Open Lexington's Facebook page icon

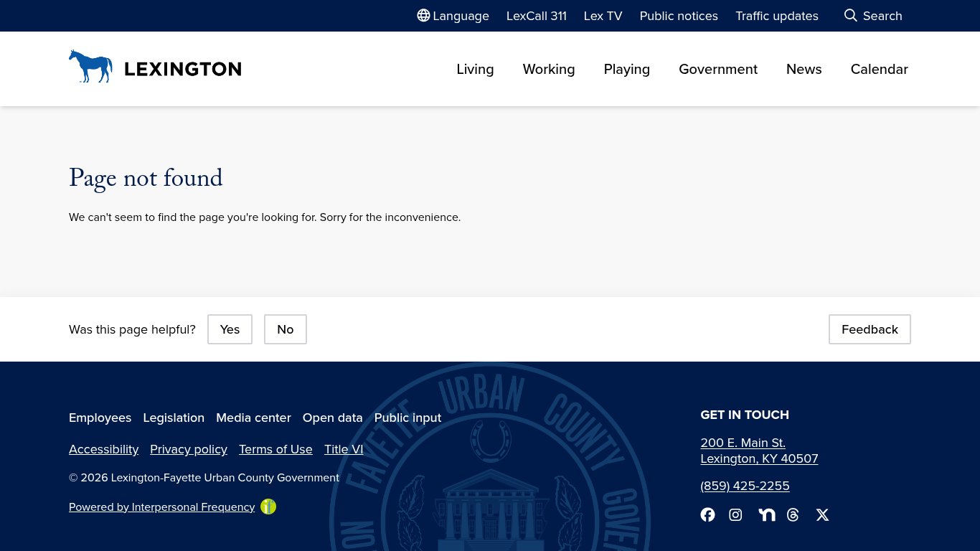click(x=707, y=514)
